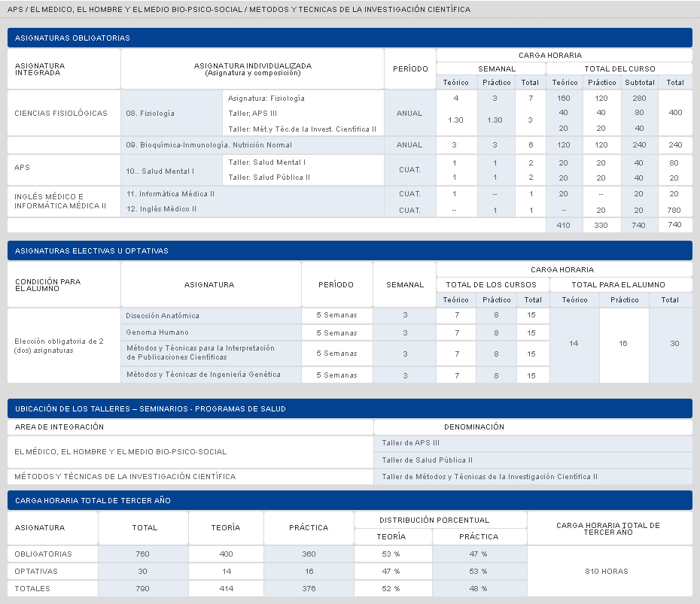The height and width of the screenshot is (604, 700).
Task: Click the Ubicación de los Talleres header bar
Action: pyautogui.click(x=349, y=408)
